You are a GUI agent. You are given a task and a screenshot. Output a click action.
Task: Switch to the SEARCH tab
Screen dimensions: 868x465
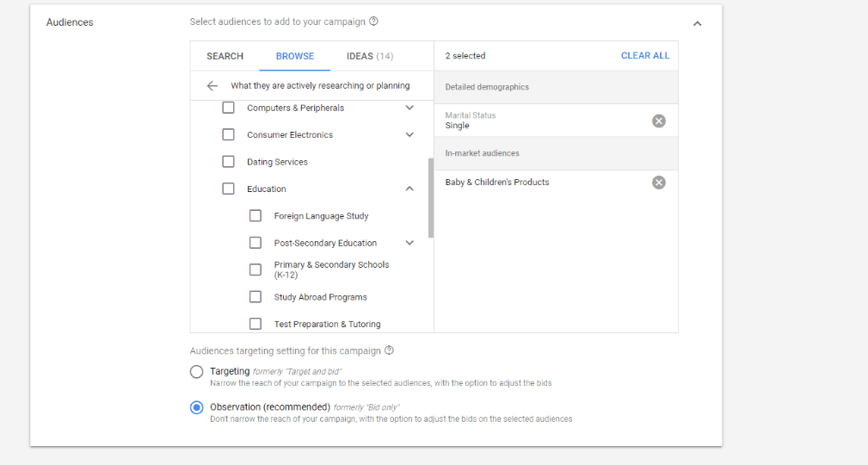[225, 56]
